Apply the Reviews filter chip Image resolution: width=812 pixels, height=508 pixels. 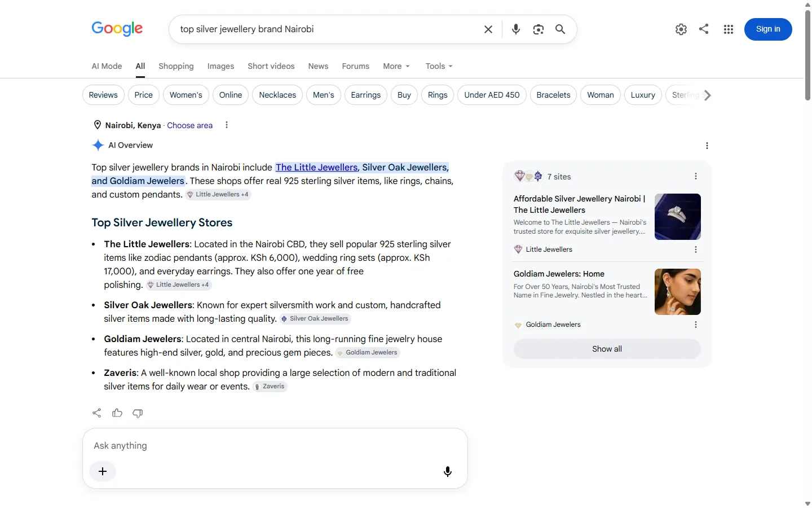click(103, 95)
